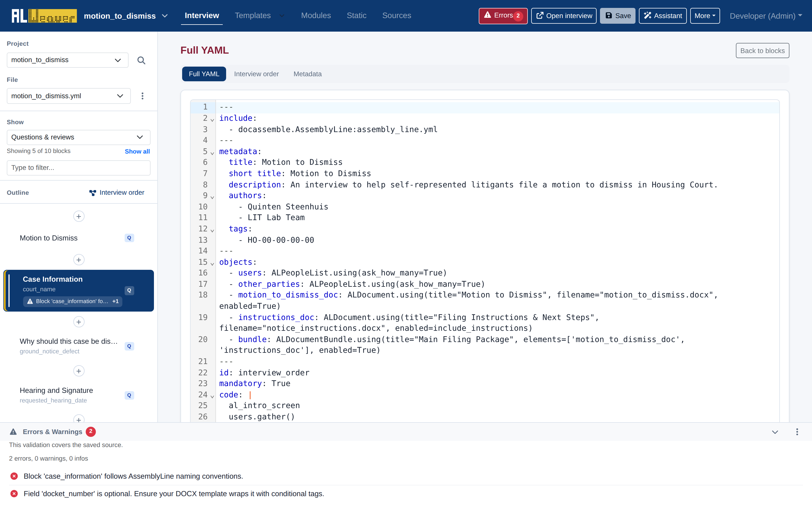Screen dimensions: 812x508
Task: Go to the Static tab
Action: pyautogui.click(x=356, y=16)
